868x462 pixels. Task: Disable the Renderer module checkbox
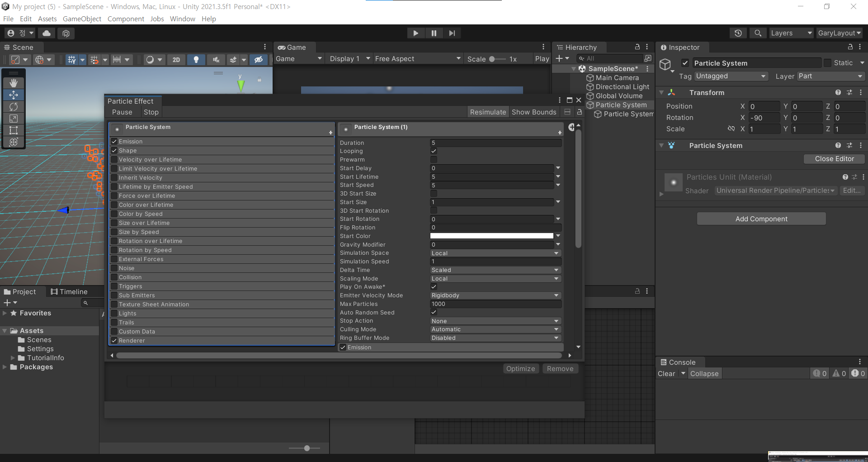(114, 340)
